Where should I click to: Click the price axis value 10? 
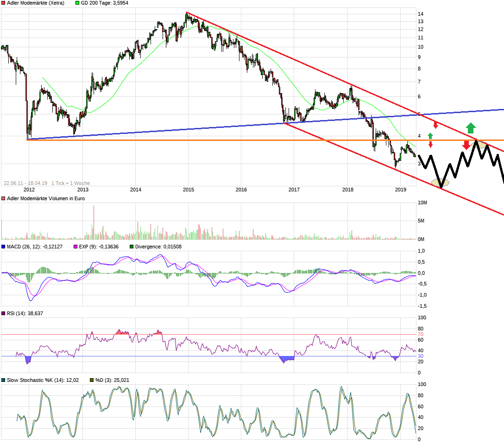(x=421, y=47)
